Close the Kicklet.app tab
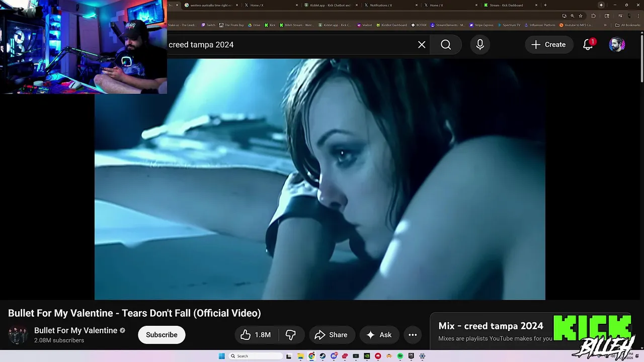 coord(357,5)
